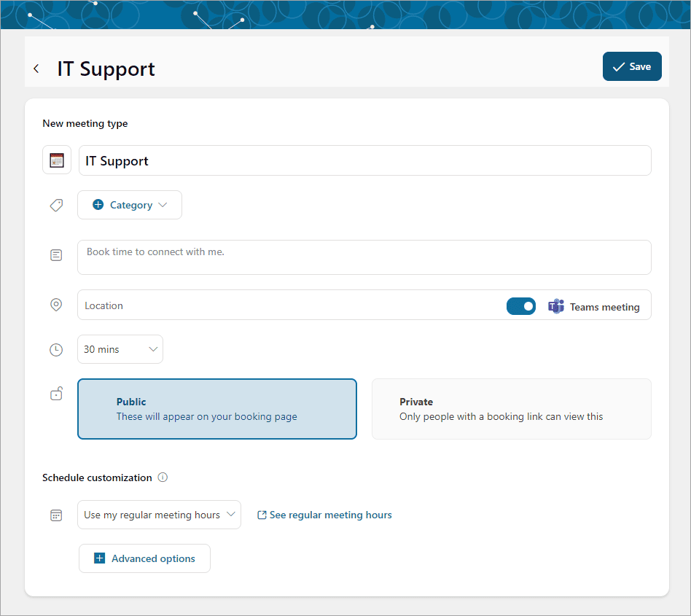
Task: Open Use my regular meeting hours dropdown
Action: [159, 515]
